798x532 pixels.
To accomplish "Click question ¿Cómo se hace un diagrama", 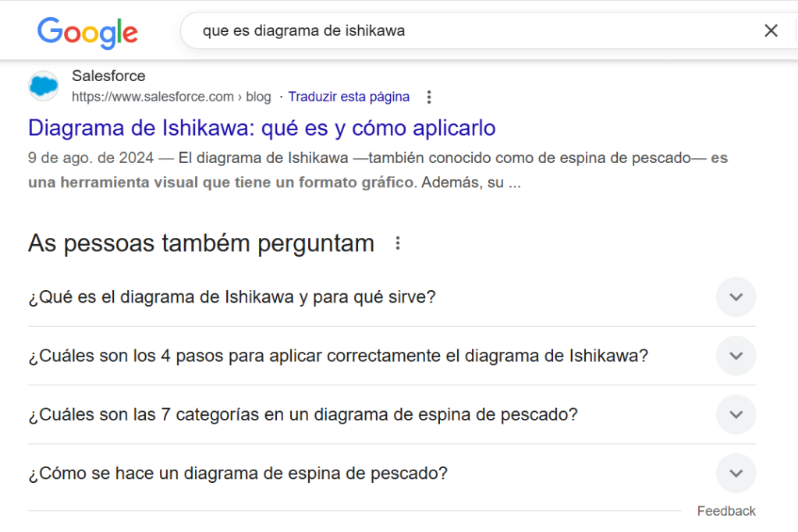I will click(238, 473).
